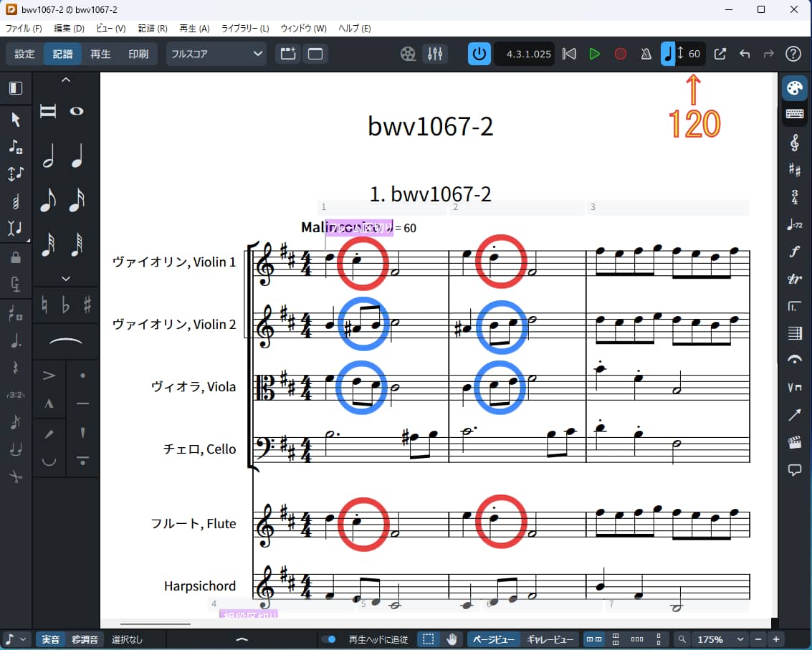
Task: Toggle the metronome
Action: coord(645,53)
